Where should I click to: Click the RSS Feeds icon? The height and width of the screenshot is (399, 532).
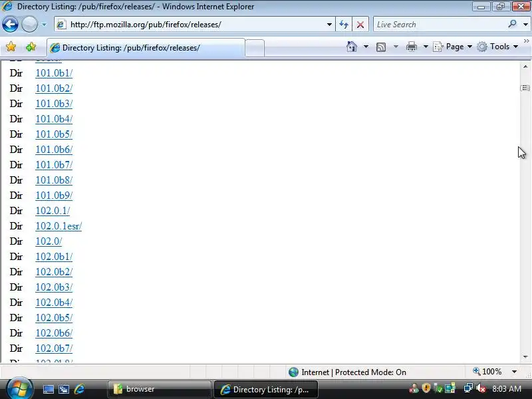click(x=381, y=47)
